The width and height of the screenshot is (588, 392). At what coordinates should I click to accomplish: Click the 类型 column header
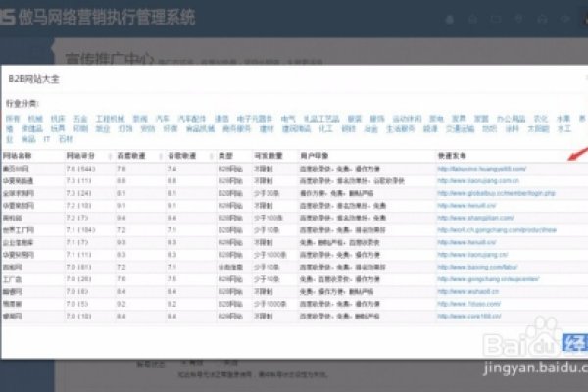[225, 156]
